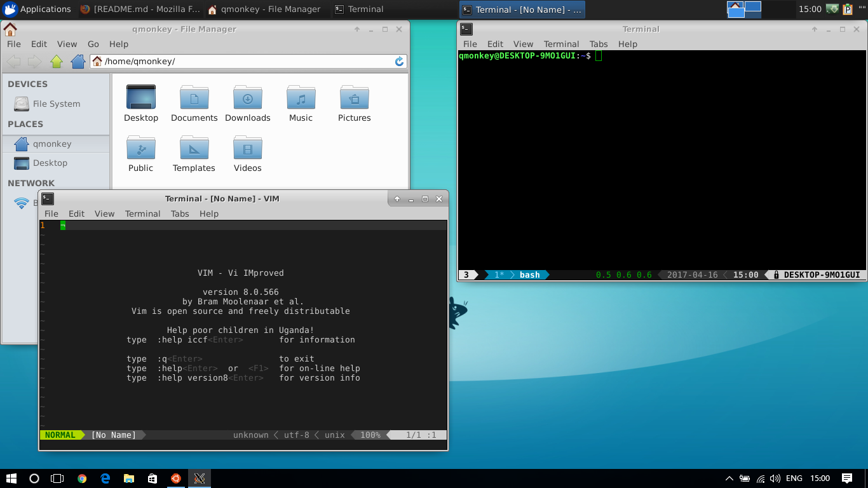Click the 2017-04-16 date in tmux status

693,275
